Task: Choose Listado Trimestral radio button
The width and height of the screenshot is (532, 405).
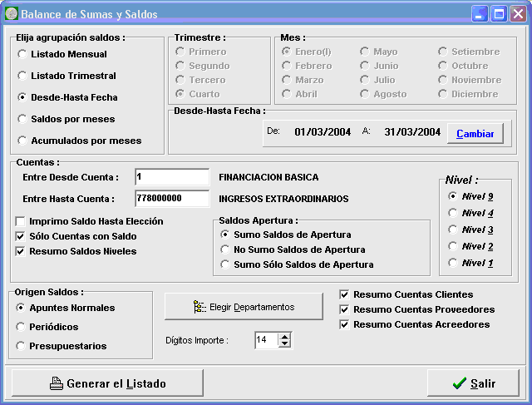Action: 22,76
